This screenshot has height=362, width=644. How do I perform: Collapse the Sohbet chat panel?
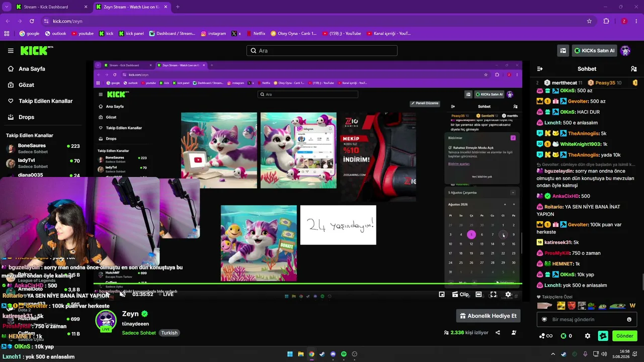[x=540, y=69]
